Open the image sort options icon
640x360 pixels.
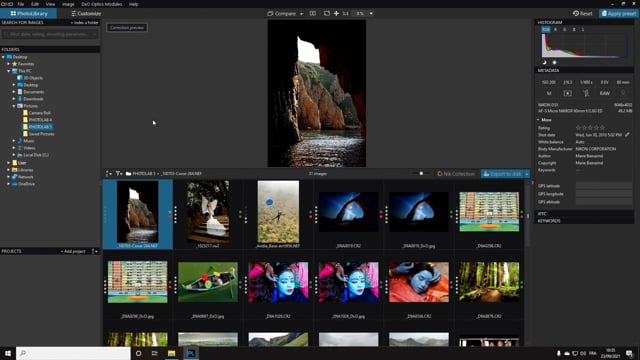pos(109,173)
